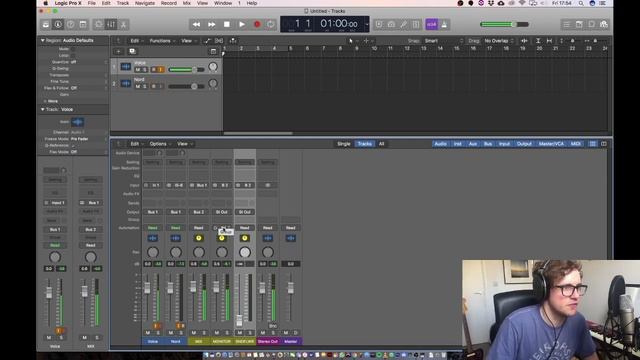Open Track menu in menu bar
The width and height of the screenshot is (640, 360).
122,3
